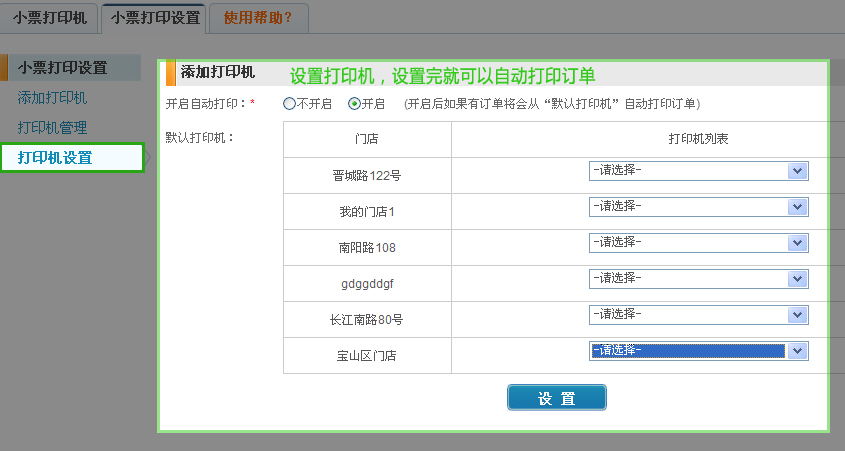The height and width of the screenshot is (451, 845).
Task: Click the 打印机列表 column header
Action: pos(697,139)
